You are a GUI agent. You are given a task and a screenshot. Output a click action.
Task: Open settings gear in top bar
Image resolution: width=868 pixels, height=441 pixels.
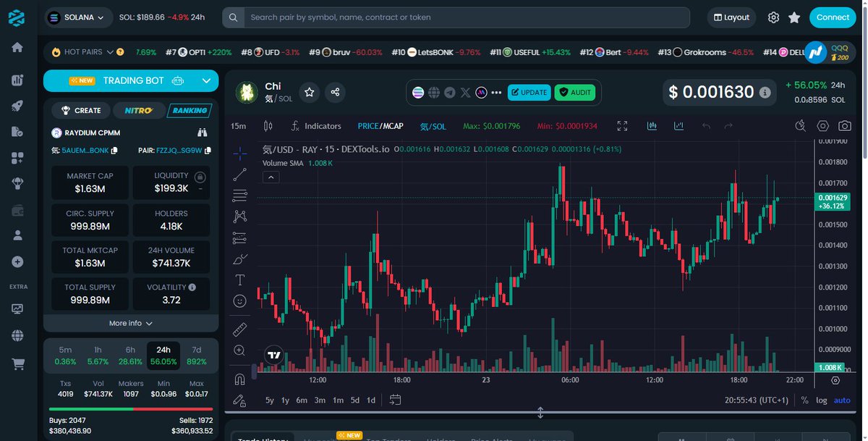click(773, 17)
